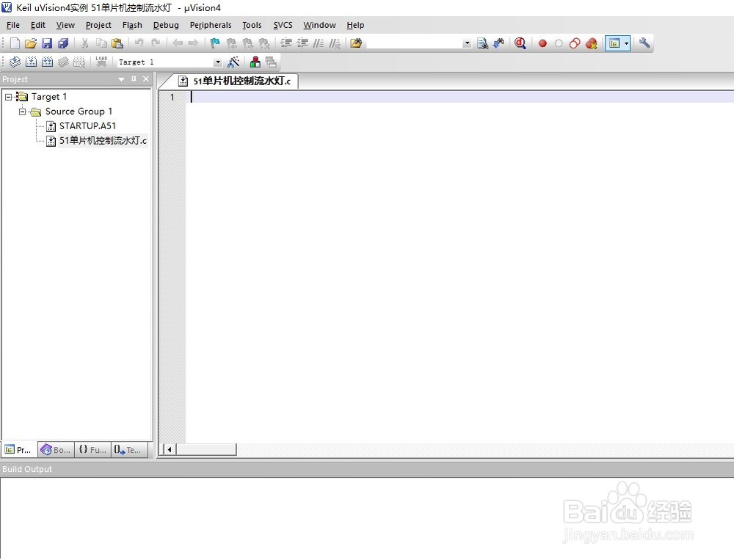Insert or remove bookmark flag icon
Image resolution: width=734 pixels, height=560 pixels.
pos(215,43)
